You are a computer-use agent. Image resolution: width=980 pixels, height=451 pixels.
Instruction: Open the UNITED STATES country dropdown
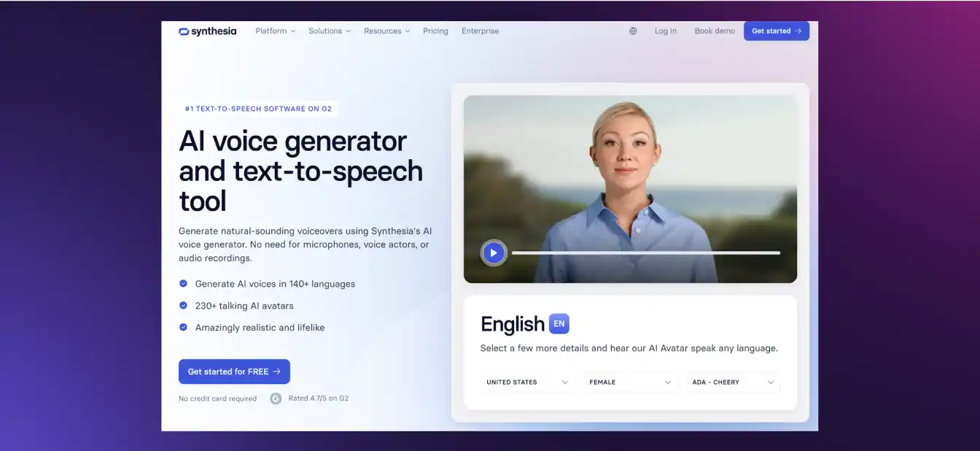[528, 382]
